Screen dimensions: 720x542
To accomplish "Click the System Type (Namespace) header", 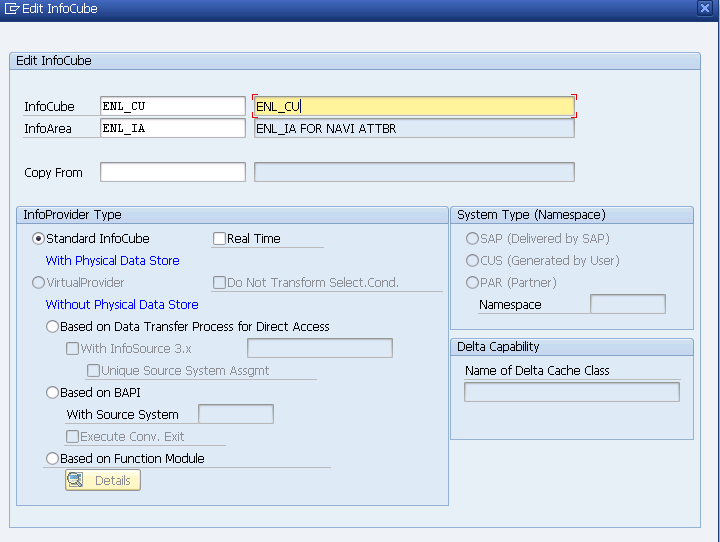I will coord(572,215).
